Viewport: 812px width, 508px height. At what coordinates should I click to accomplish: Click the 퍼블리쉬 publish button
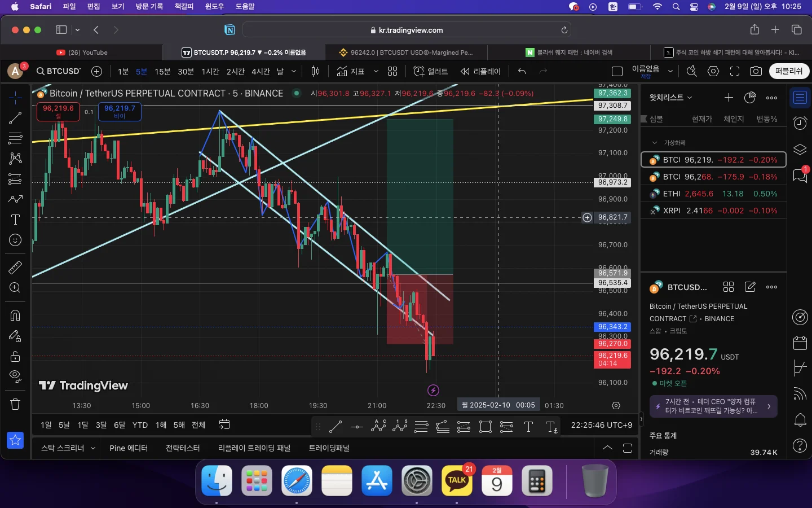click(x=789, y=71)
